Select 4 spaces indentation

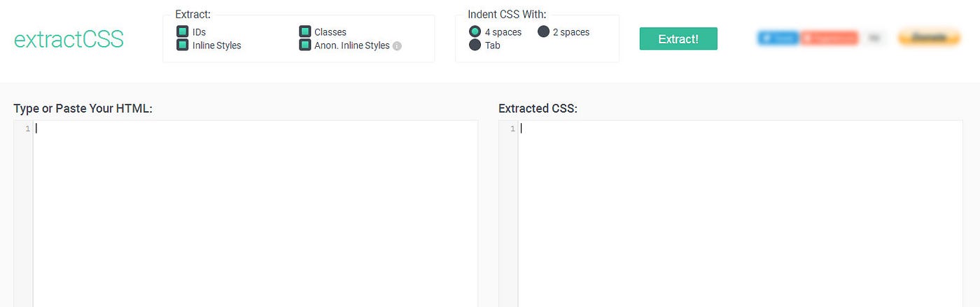point(475,32)
